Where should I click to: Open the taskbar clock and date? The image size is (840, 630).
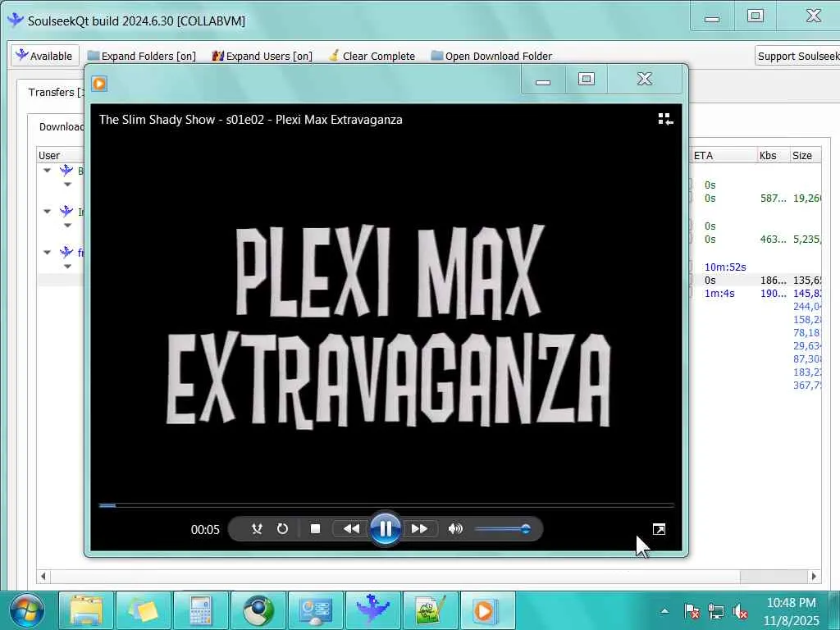click(792, 611)
